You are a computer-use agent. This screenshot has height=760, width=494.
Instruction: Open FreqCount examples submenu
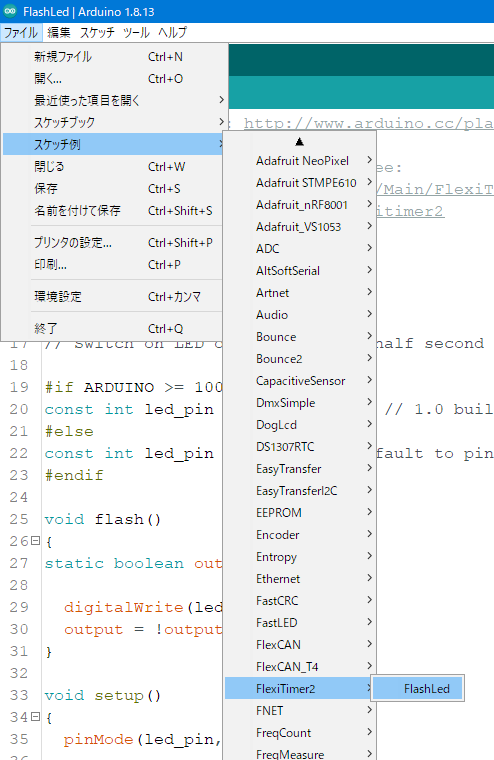[x=300, y=733]
